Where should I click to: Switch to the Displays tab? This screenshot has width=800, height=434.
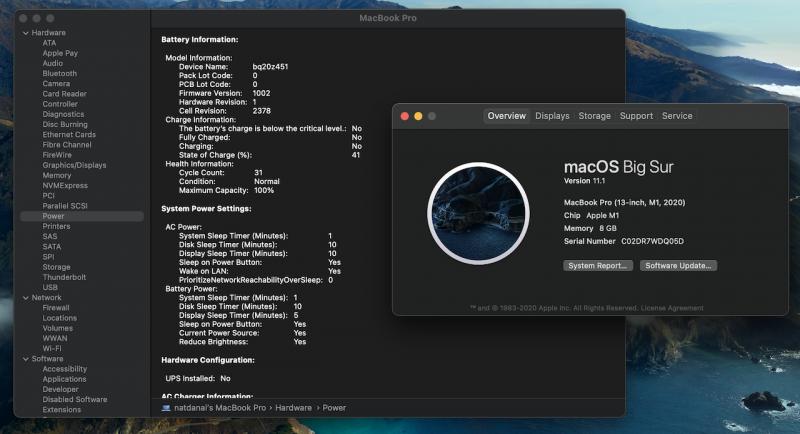552,116
